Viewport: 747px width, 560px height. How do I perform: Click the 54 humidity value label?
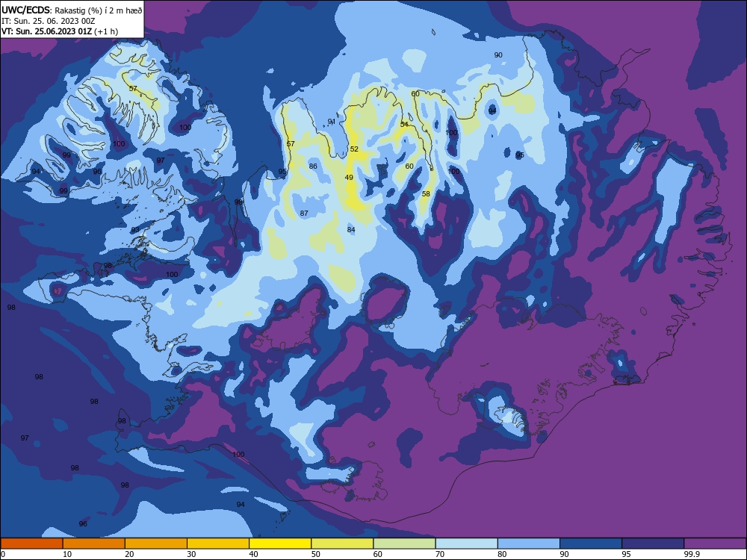[404, 124]
